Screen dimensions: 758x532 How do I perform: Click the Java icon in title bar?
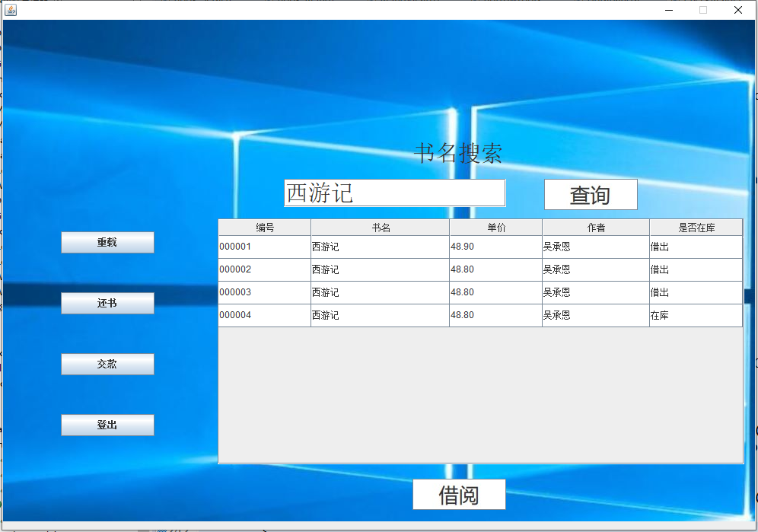(11, 10)
